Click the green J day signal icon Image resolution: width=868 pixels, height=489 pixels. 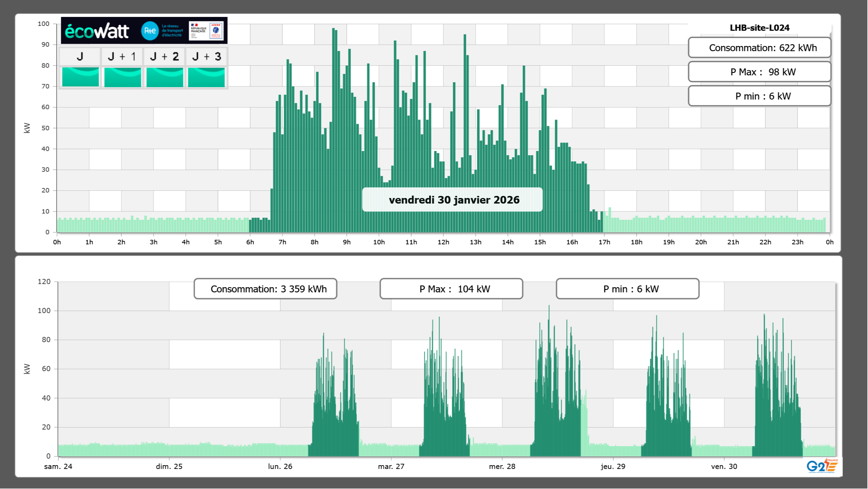pyautogui.click(x=80, y=77)
